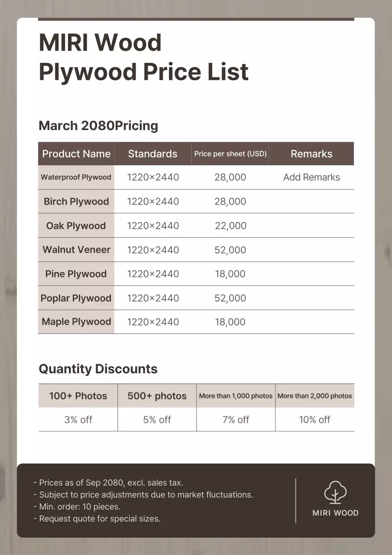The width and height of the screenshot is (392, 555).
Task: Click the Remarks column header
Action: pyautogui.click(x=311, y=154)
